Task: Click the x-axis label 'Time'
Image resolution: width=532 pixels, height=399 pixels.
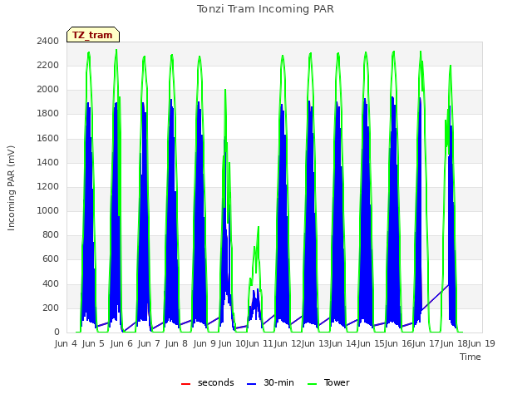Action: pyautogui.click(x=470, y=357)
